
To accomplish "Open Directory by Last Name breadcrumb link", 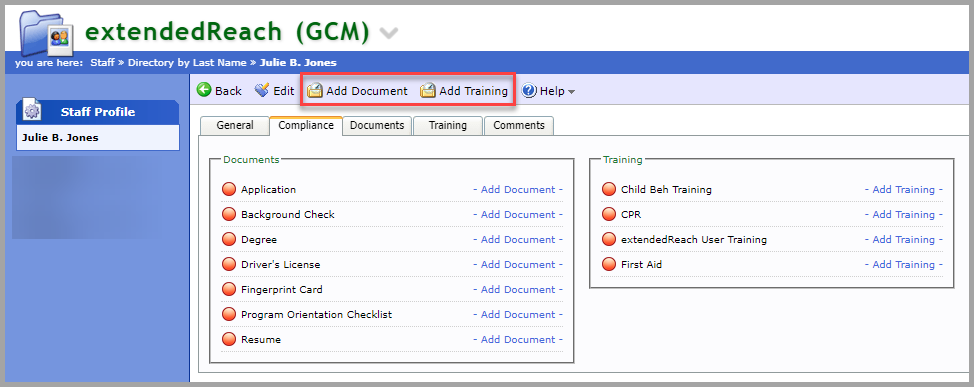I will [187, 62].
